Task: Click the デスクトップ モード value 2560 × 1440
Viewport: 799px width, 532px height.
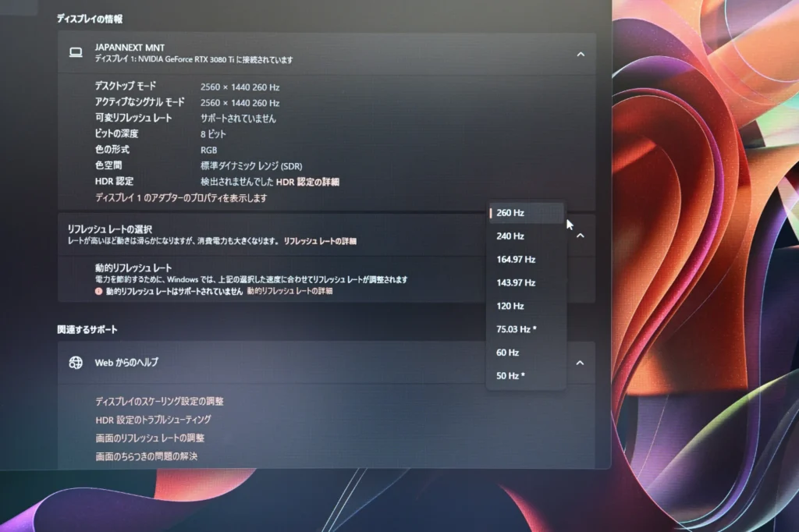Action: click(x=240, y=87)
